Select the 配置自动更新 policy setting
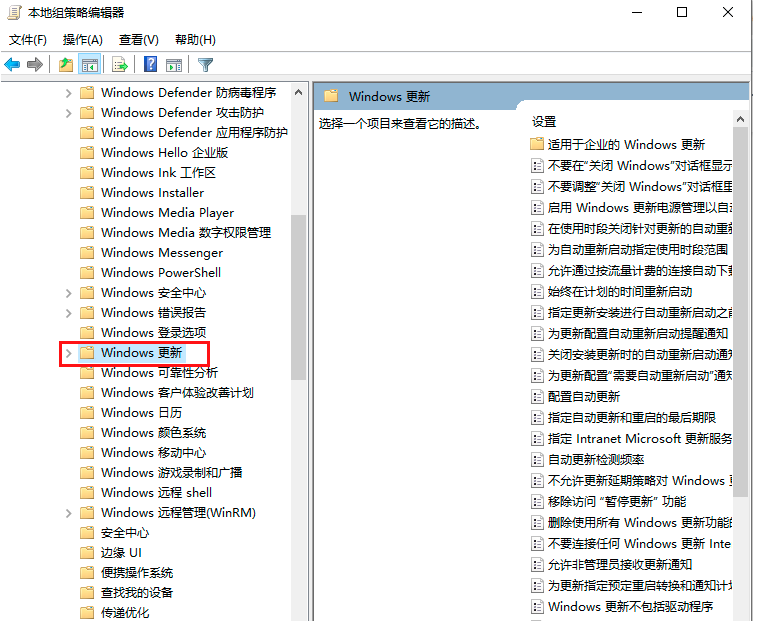The width and height of the screenshot is (764, 621). tap(583, 396)
